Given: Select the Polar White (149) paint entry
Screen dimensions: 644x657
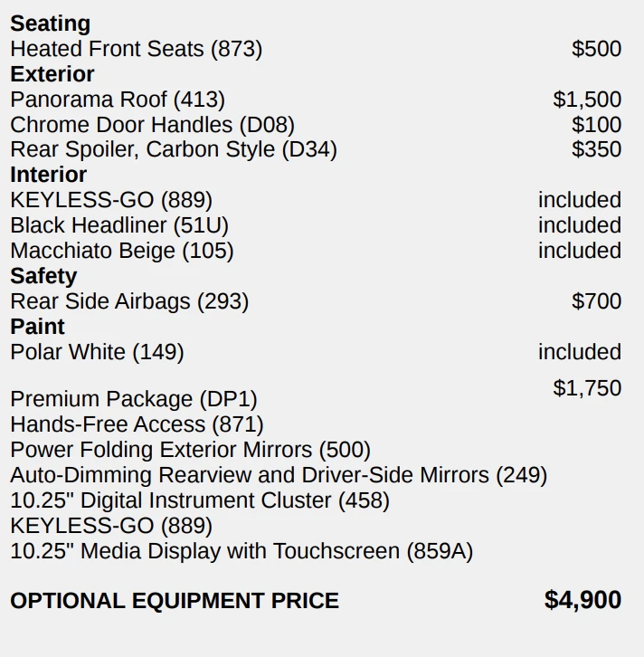Looking at the screenshot, I should 97,352.
